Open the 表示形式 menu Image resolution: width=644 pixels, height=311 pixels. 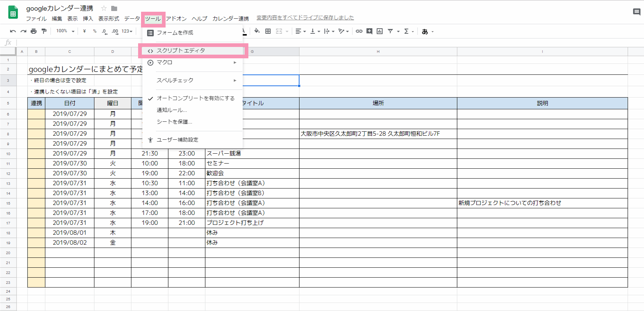click(109, 19)
